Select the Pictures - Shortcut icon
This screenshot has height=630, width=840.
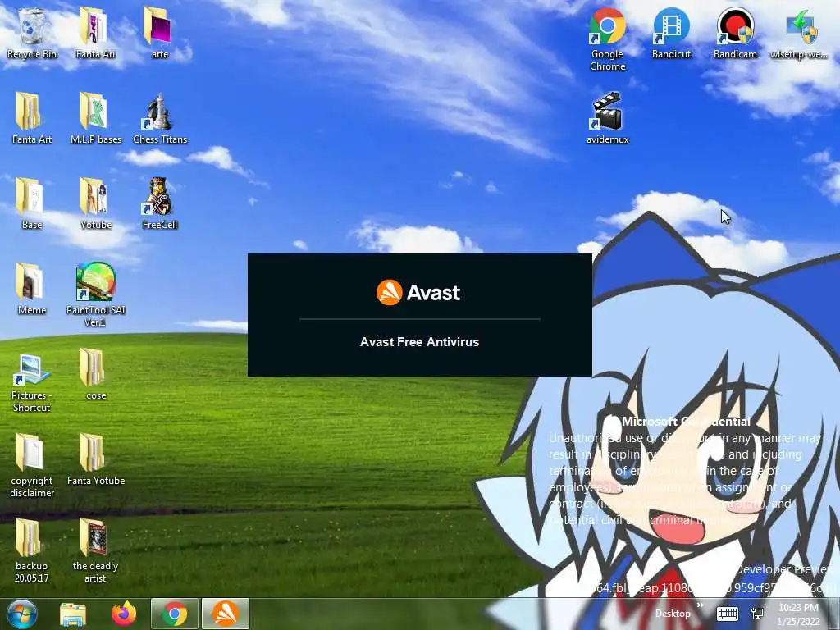tap(32, 383)
